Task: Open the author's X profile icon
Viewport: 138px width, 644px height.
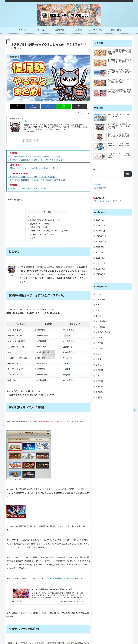Action: [x=27, y=141]
